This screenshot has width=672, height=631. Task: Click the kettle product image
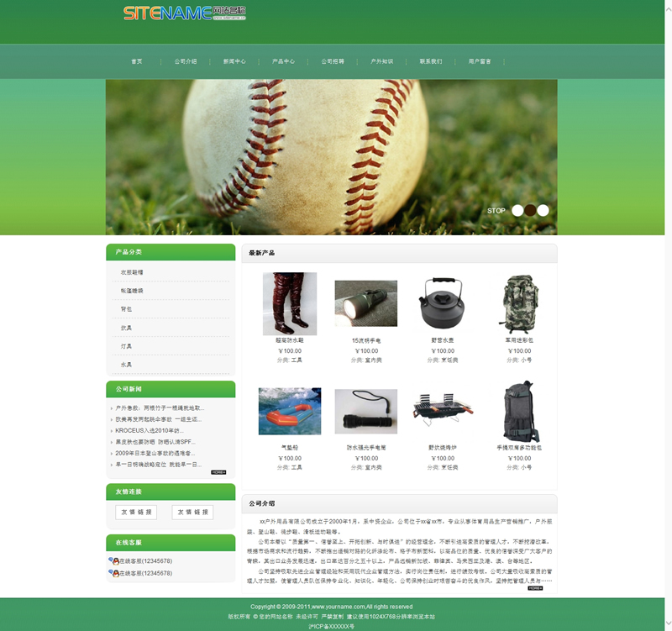pyautogui.click(x=442, y=303)
